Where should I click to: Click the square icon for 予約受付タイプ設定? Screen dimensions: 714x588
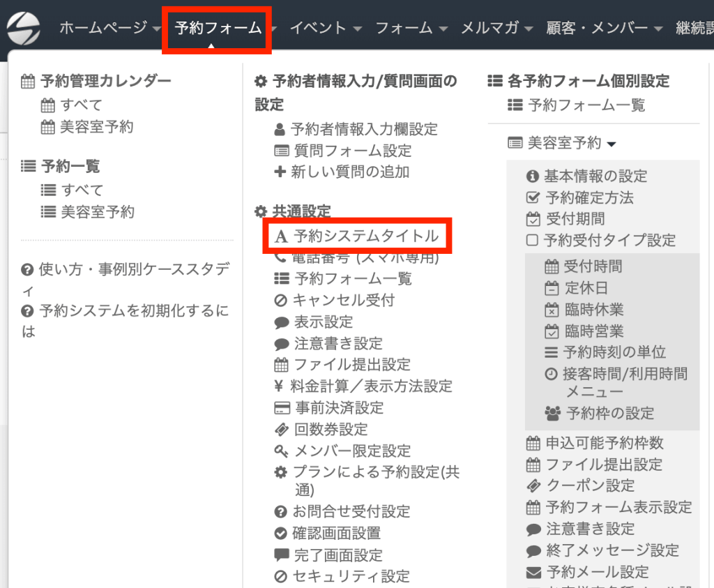tap(533, 241)
